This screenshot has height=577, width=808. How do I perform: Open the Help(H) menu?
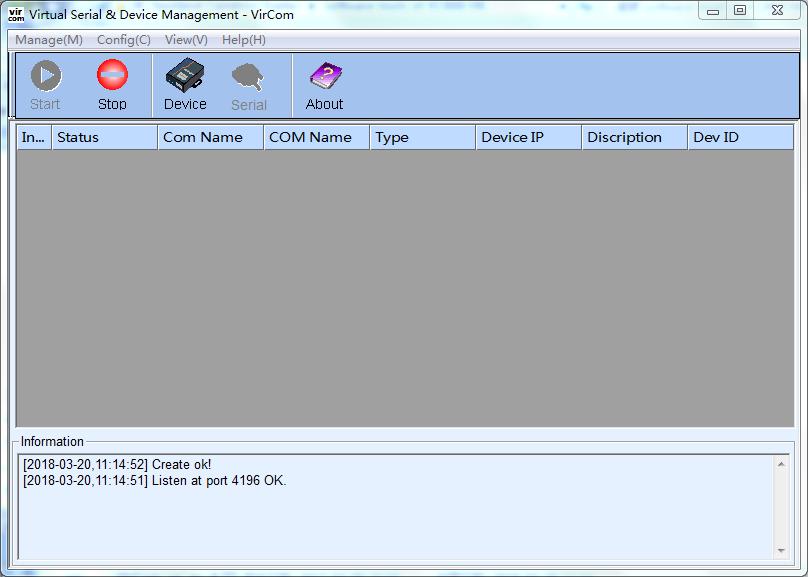[244, 40]
